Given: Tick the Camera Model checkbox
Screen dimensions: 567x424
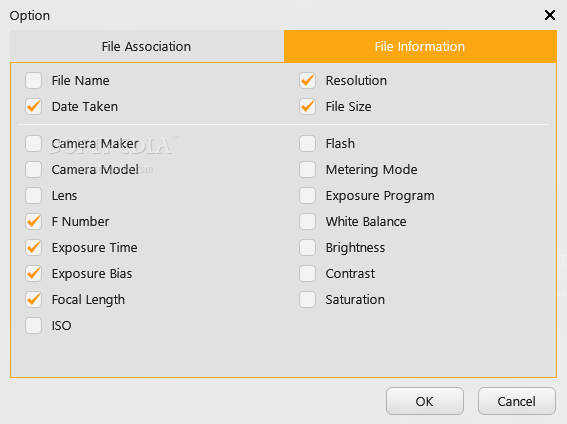Looking at the screenshot, I should (x=34, y=170).
